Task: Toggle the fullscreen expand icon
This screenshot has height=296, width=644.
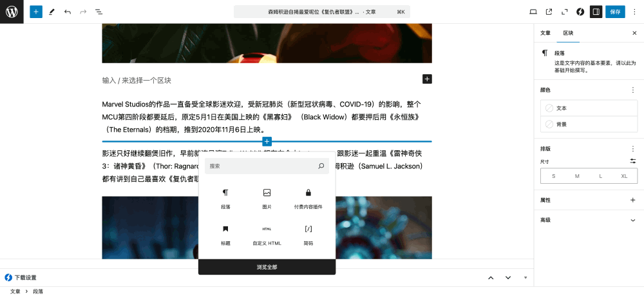Action: click(x=564, y=12)
